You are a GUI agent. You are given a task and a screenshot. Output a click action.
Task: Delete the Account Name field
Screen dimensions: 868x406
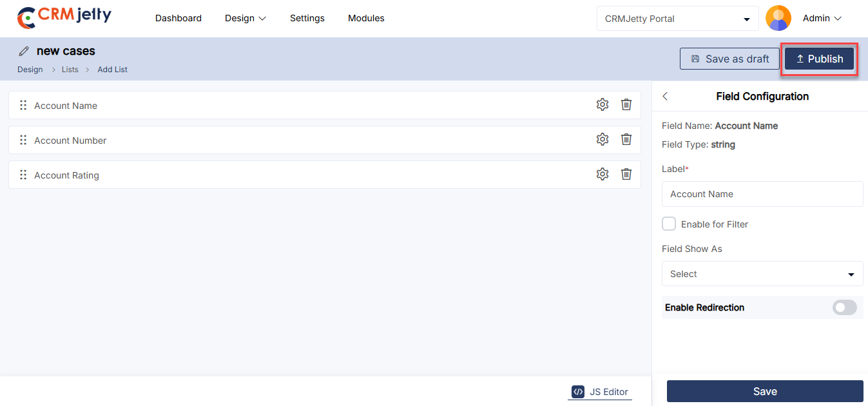click(626, 104)
